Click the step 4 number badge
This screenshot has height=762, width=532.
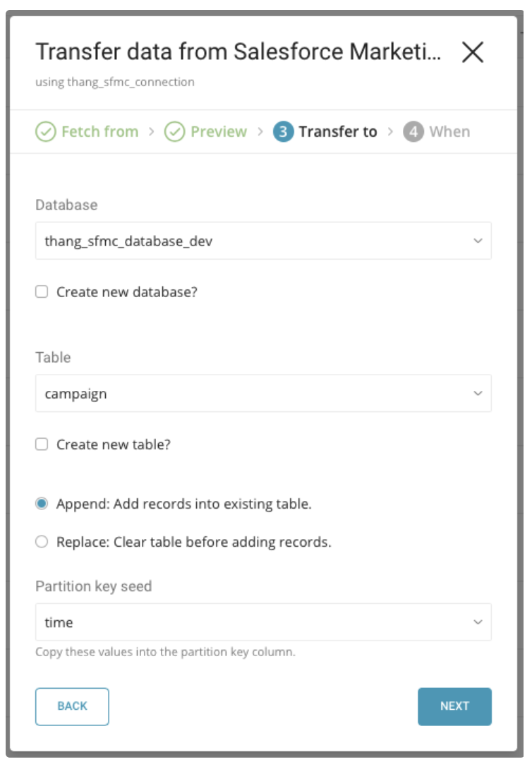[413, 132]
